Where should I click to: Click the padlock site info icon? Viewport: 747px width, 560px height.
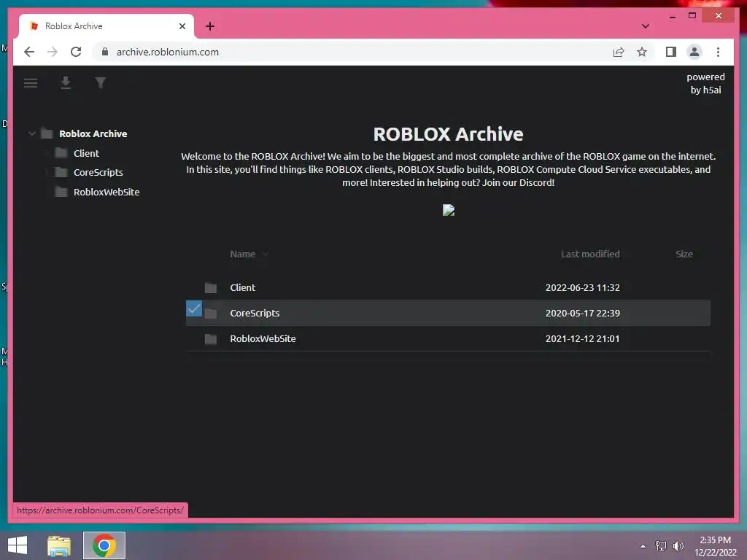(x=105, y=52)
